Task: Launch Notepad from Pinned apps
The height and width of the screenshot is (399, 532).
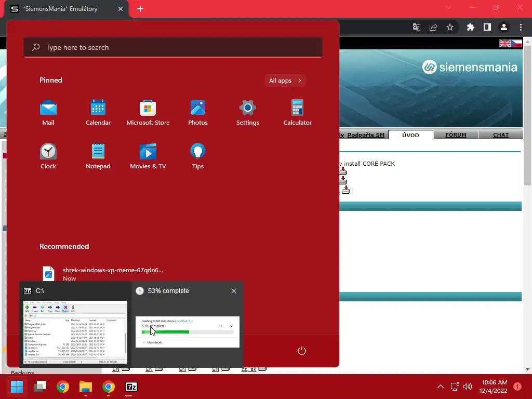Action: 98,156
